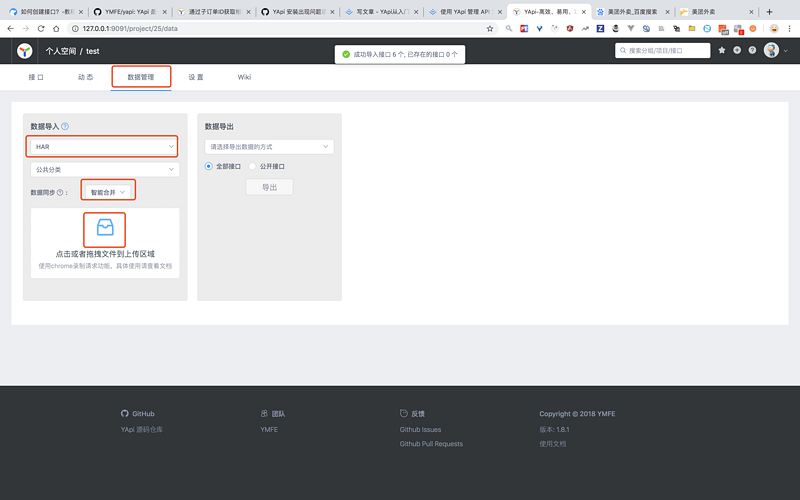Click the test project breadcrumb
Image resolution: width=800 pixels, height=500 pixels.
pos(92,51)
